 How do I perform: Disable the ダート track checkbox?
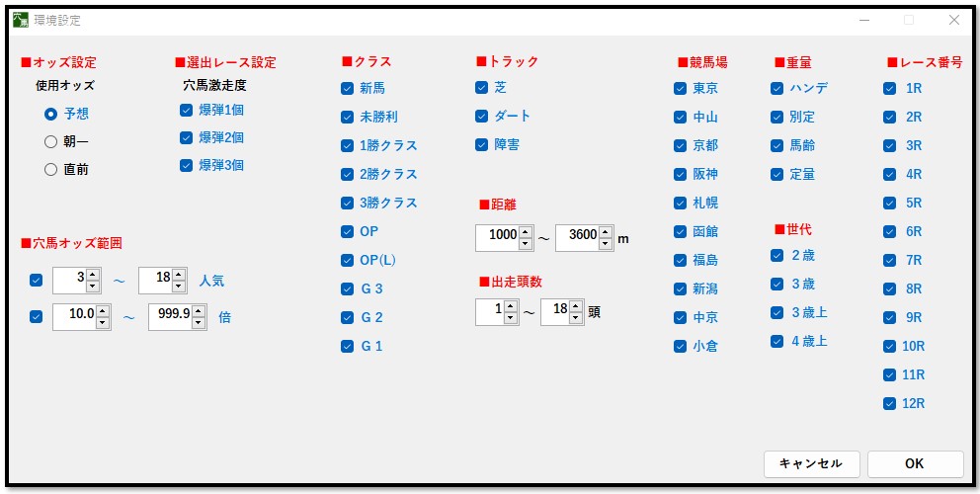tap(482, 117)
